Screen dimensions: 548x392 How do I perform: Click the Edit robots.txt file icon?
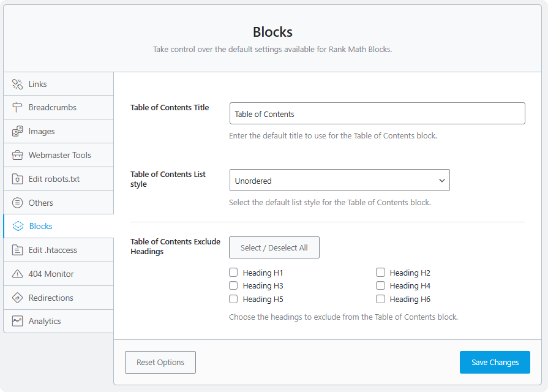tap(18, 179)
